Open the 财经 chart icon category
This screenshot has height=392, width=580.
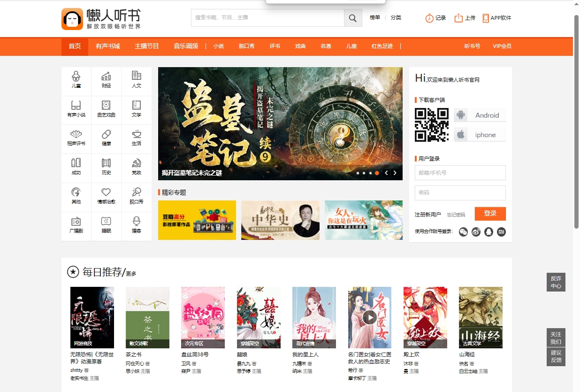(106, 79)
